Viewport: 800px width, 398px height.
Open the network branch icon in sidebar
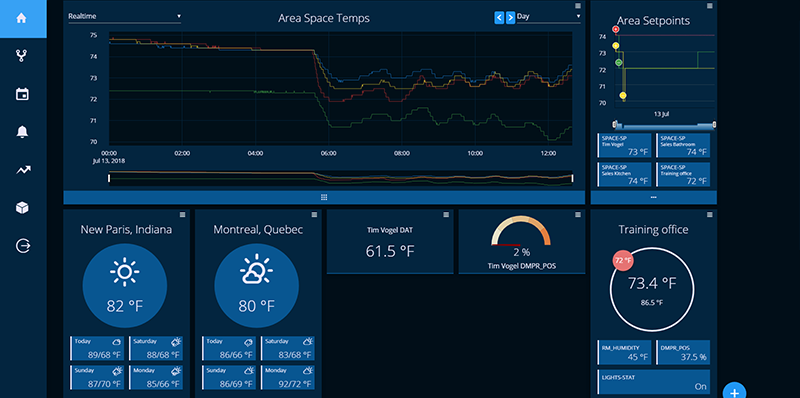[x=21, y=56]
